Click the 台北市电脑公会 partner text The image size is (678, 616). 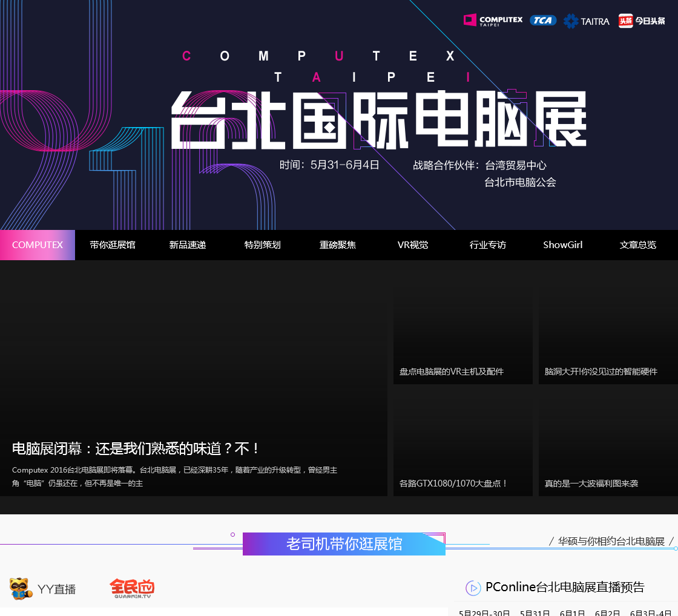pyautogui.click(x=520, y=182)
